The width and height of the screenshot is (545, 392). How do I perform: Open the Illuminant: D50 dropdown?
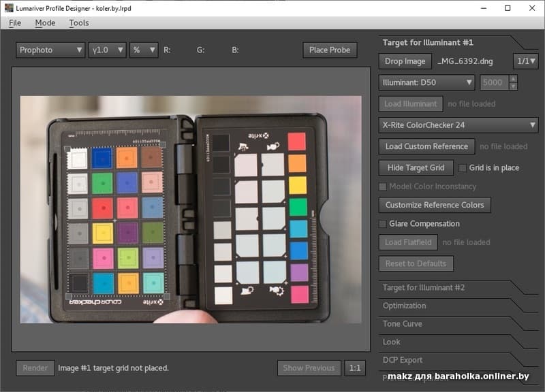point(427,82)
